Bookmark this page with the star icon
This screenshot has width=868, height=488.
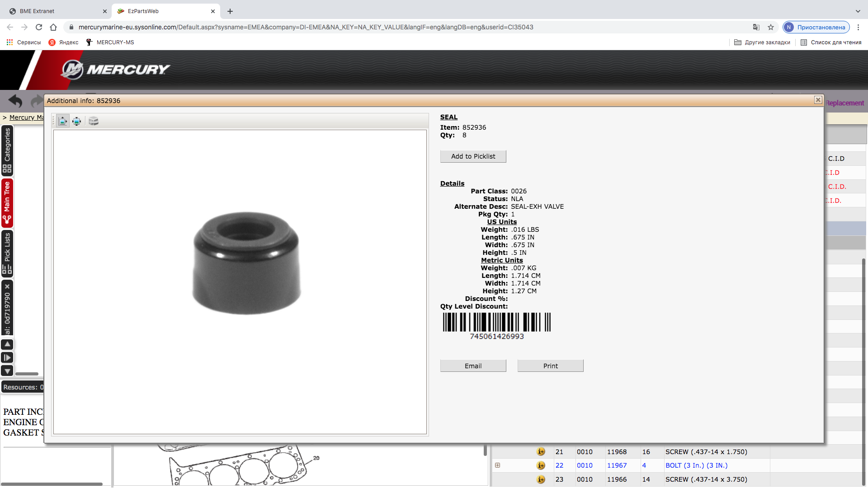(x=771, y=27)
